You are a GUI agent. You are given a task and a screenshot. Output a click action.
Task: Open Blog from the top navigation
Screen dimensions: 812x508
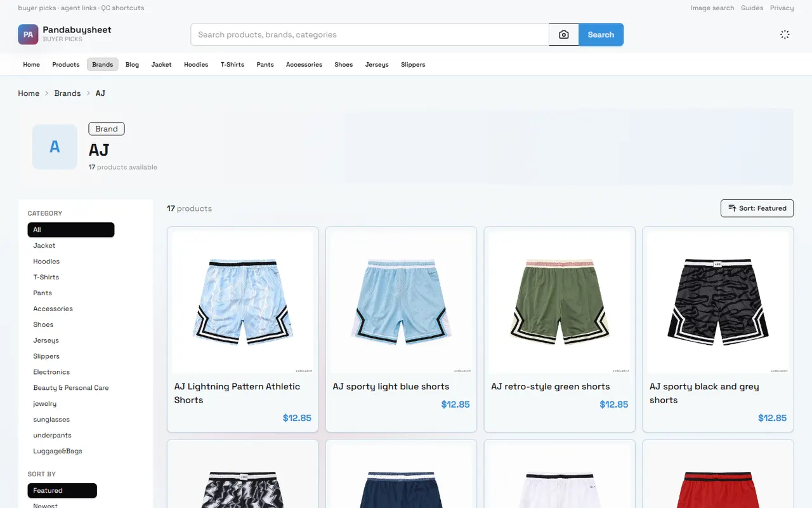pyautogui.click(x=133, y=65)
